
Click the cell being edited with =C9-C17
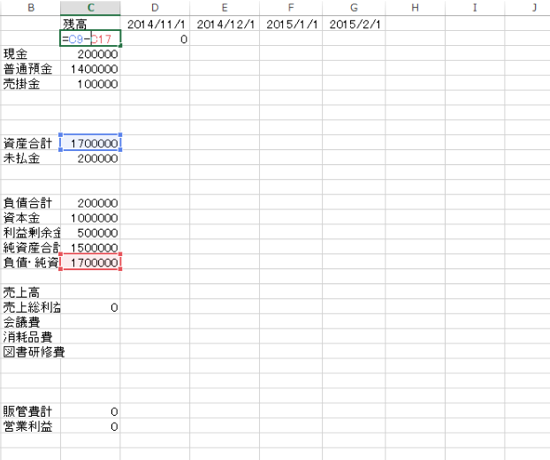[x=90, y=39]
